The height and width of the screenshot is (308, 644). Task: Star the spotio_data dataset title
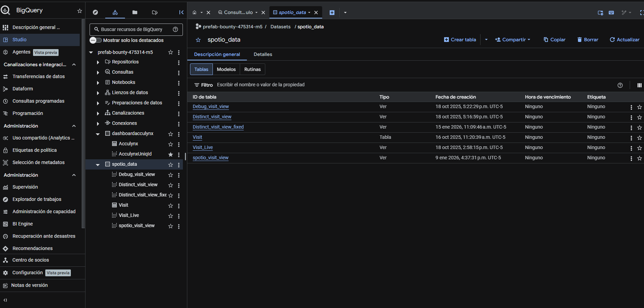(x=198, y=40)
